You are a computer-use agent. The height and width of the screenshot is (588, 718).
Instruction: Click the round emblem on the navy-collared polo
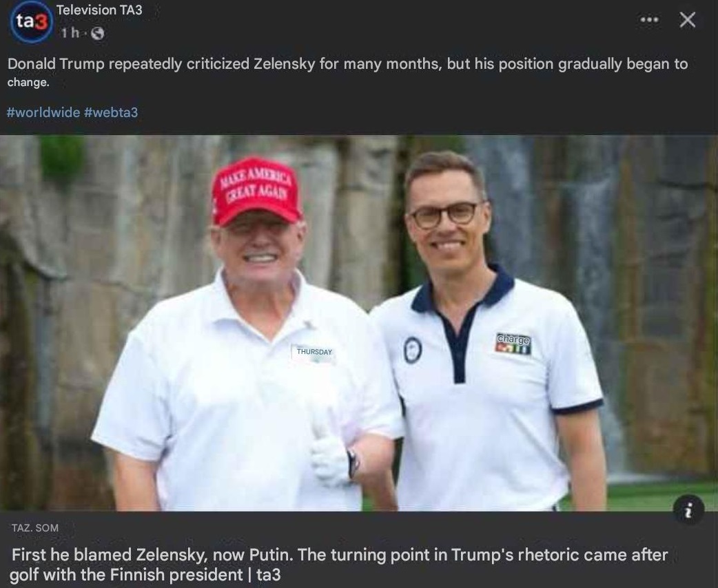pos(413,350)
